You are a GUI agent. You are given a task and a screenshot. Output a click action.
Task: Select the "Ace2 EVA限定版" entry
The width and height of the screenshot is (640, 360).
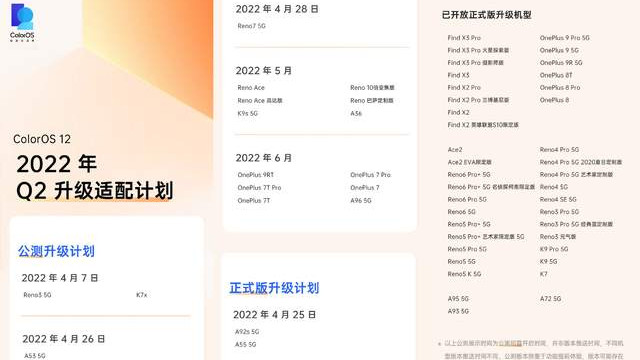pos(469,162)
